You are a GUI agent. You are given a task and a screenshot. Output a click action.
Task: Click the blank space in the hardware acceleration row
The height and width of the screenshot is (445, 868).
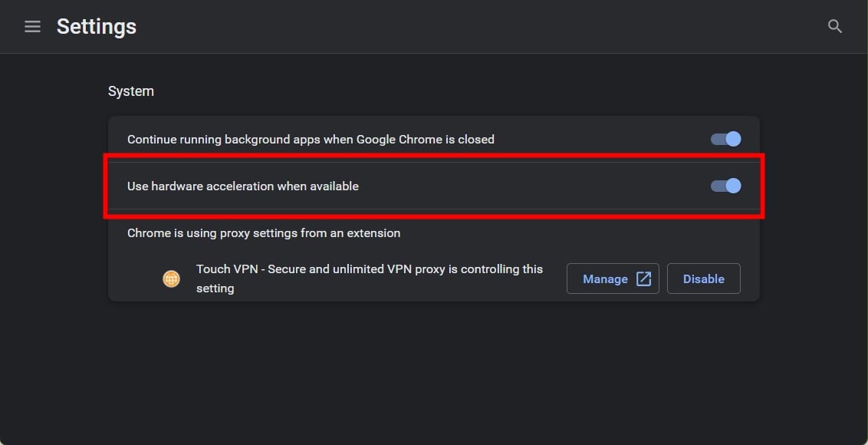tap(531, 186)
